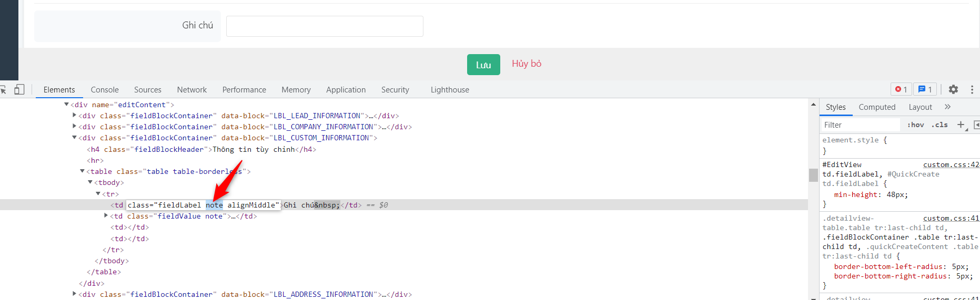980x300 pixels.
Task: Add new style rule plus icon
Action: [961, 125]
